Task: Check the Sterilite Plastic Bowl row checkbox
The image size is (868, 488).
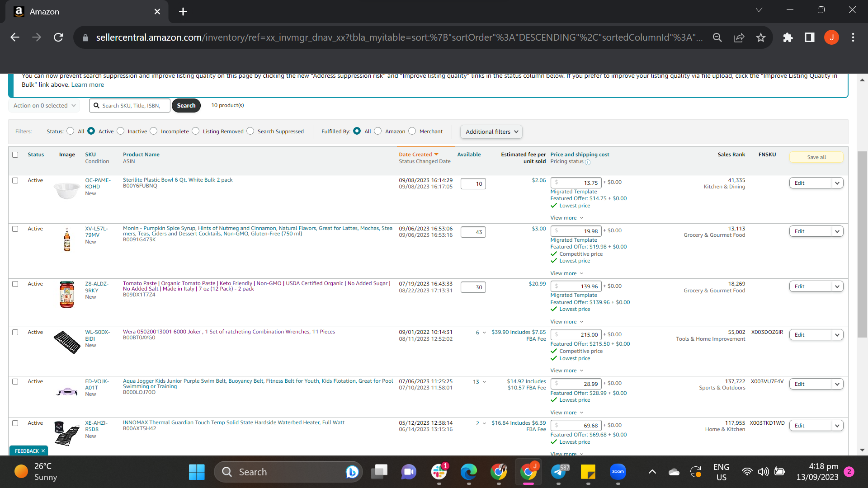Action: pyautogui.click(x=15, y=181)
